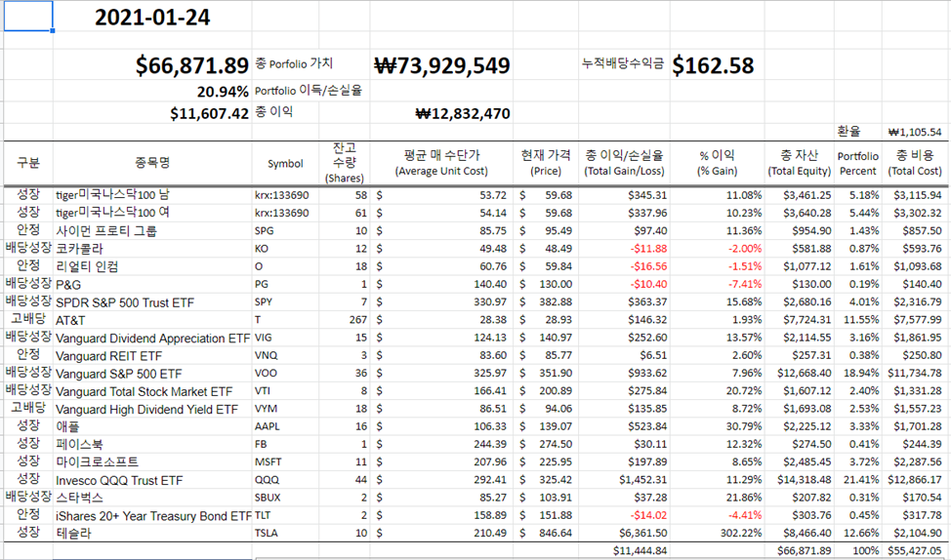Select the VTI symbol cell
The image size is (951, 560).
coord(285,391)
